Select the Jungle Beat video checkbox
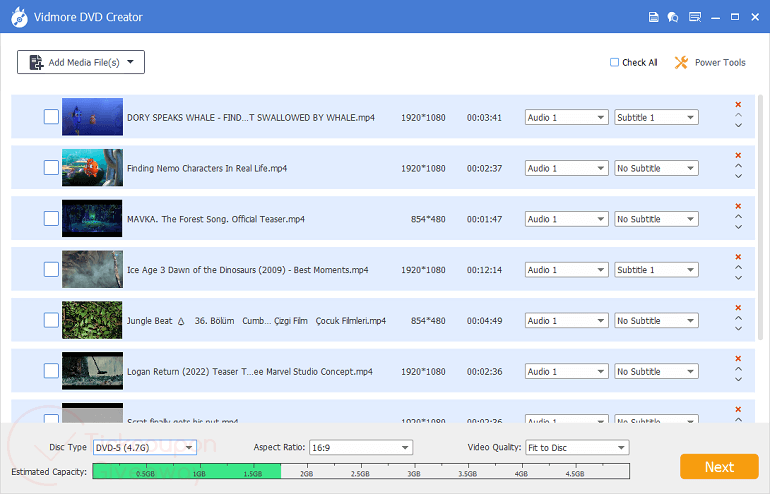 click(51, 320)
